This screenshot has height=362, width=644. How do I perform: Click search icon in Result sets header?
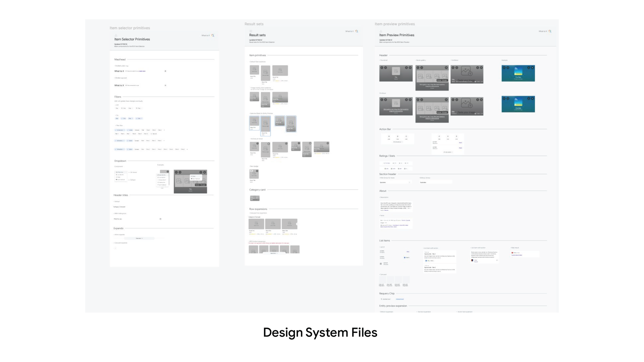357,31
